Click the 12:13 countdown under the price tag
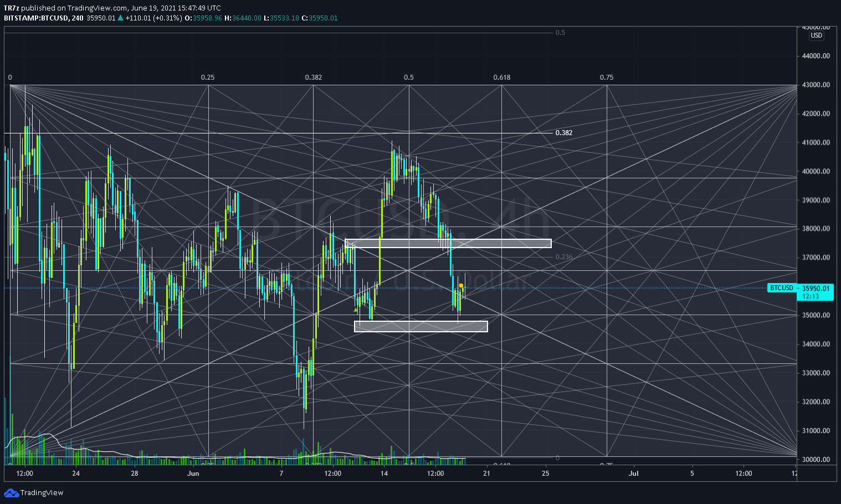Image resolution: width=841 pixels, height=504 pixels. (810, 296)
